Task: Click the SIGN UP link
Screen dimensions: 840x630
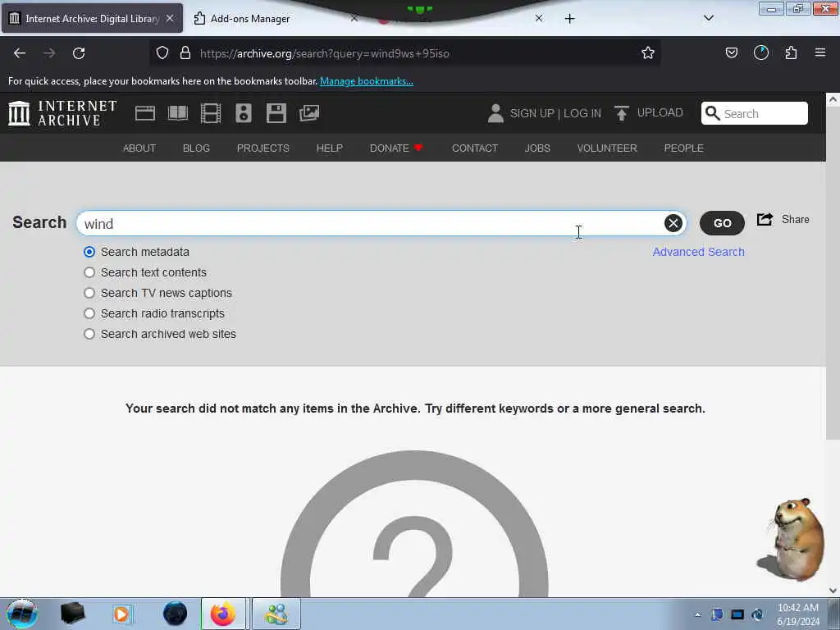Action: (x=532, y=113)
